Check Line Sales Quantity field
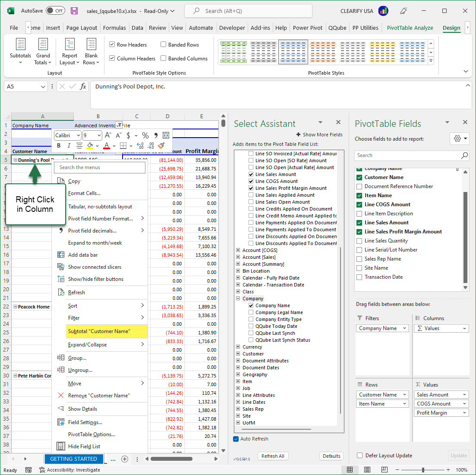The height and width of the screenshot is (475, 476). (359, 241)
